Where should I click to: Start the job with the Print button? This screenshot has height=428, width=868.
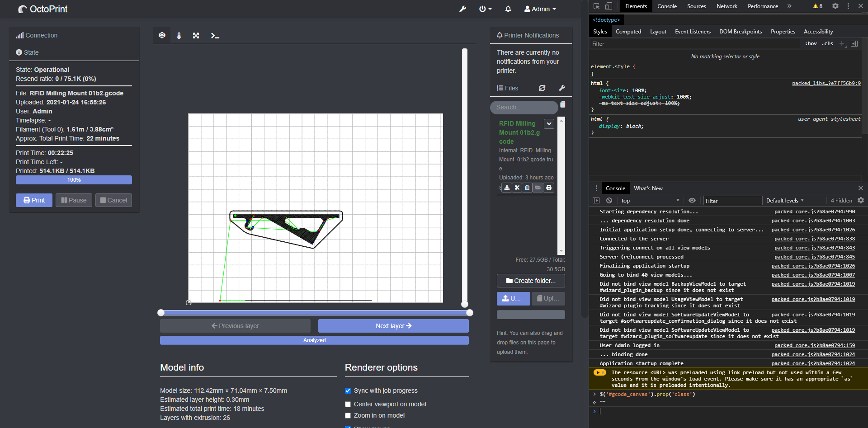pyautogui.click(x=34, y=200)
